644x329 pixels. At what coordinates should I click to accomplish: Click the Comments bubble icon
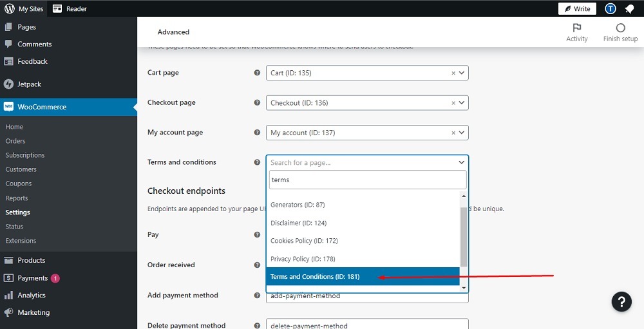click(8, 44)
